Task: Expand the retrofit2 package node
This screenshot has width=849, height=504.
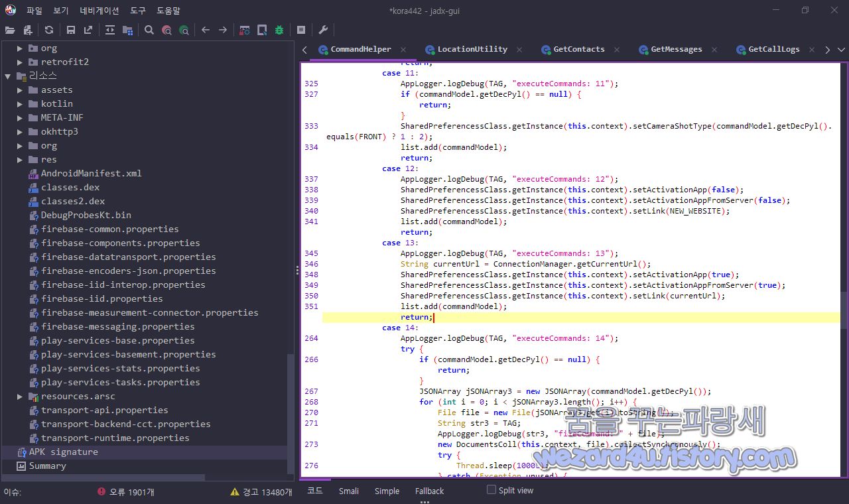Action: (20, 62)
